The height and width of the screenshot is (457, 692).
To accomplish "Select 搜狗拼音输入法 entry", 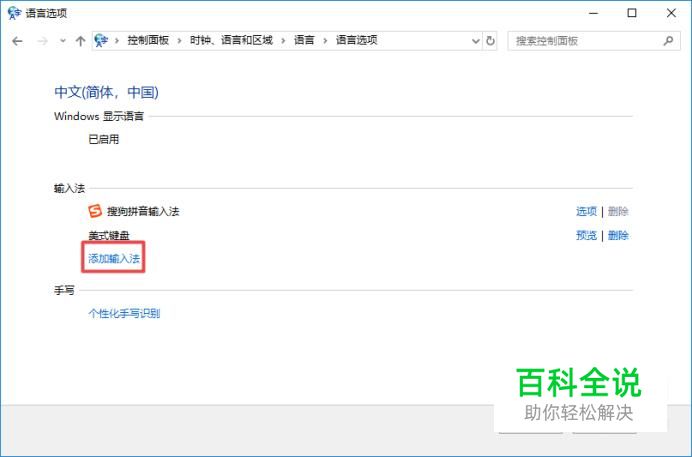I will click(143, 212).
